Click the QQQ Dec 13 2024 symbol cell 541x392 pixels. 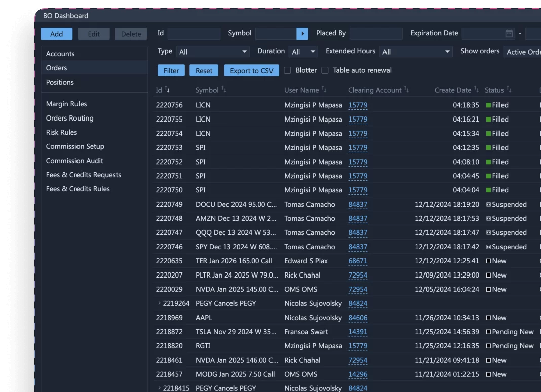[236, 232]
